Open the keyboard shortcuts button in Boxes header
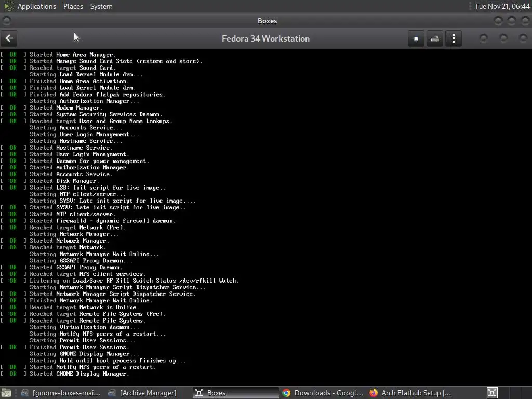This screenshot has height=399, width=532. coord(435,38)
